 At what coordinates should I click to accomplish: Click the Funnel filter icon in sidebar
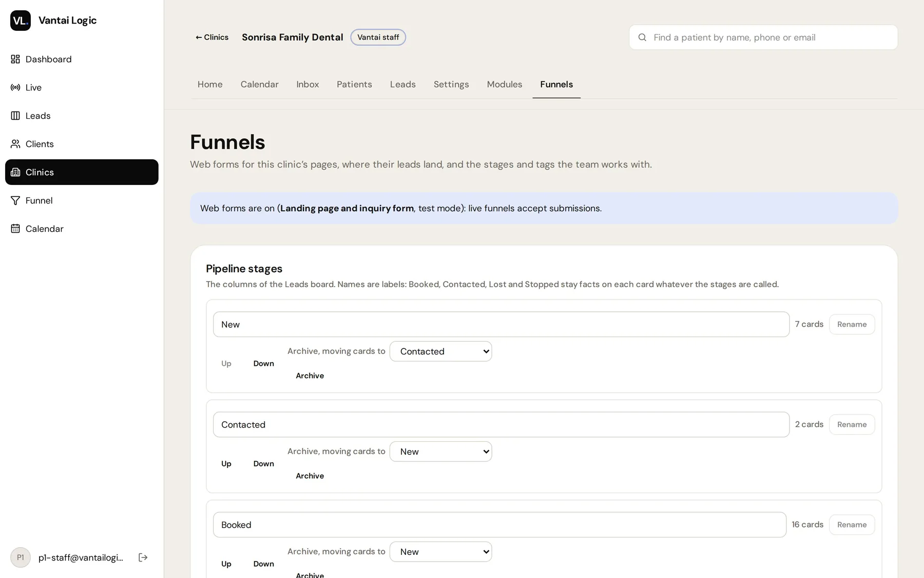[x=15, y=200]
